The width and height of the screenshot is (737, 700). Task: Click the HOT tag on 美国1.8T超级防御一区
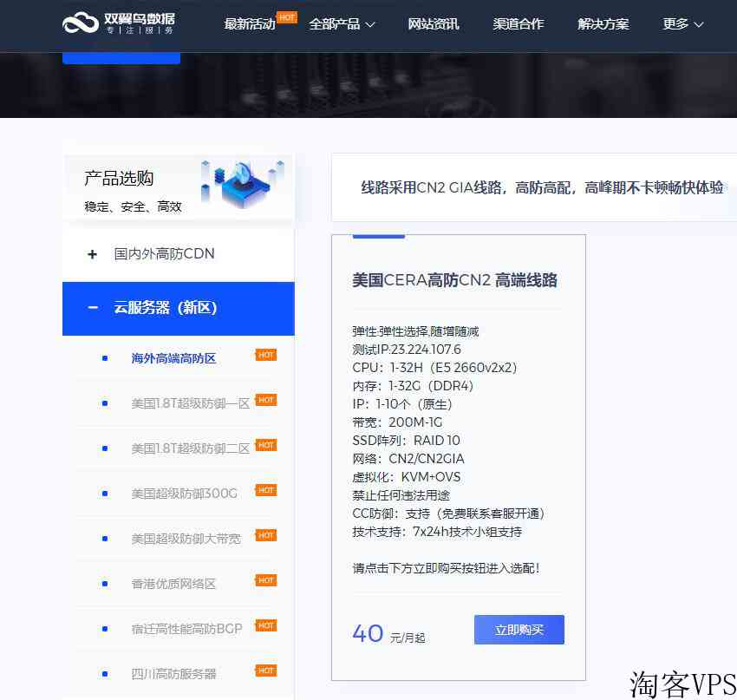[266, 400]
